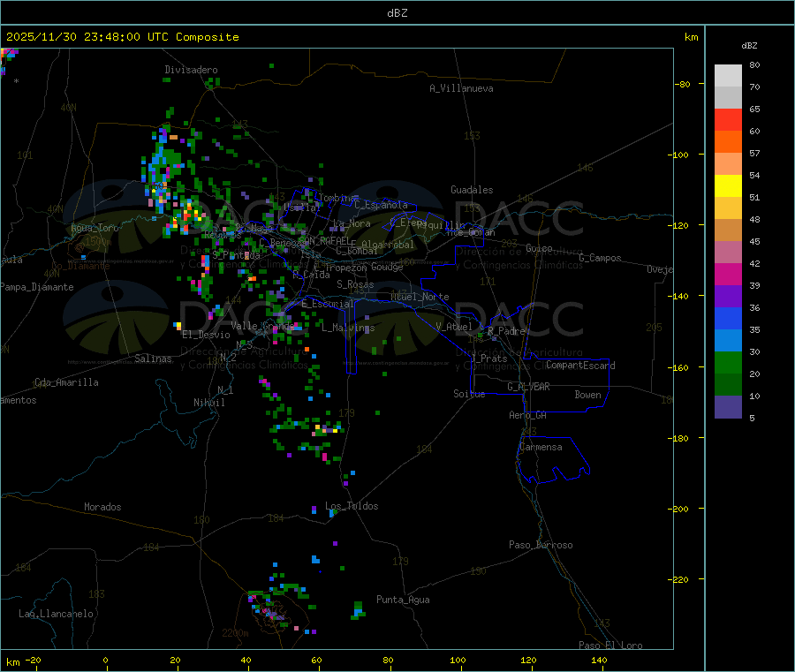
Task: Click the 'dBZ' title at top
Action: (x=397, y=13)
